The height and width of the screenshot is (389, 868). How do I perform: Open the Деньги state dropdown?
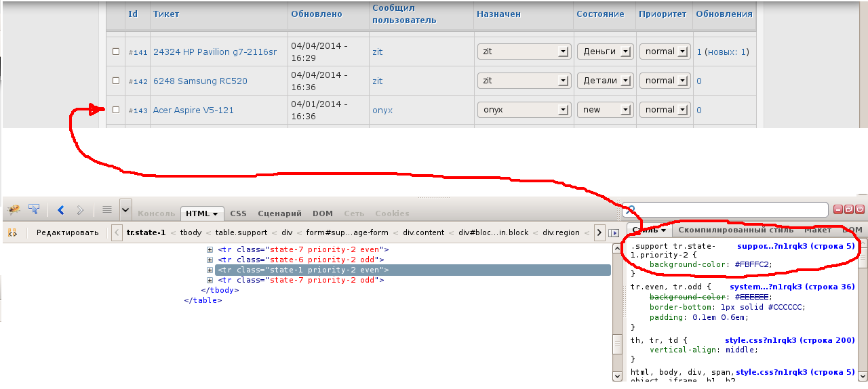pyautogui.click(x=605, y=52)
